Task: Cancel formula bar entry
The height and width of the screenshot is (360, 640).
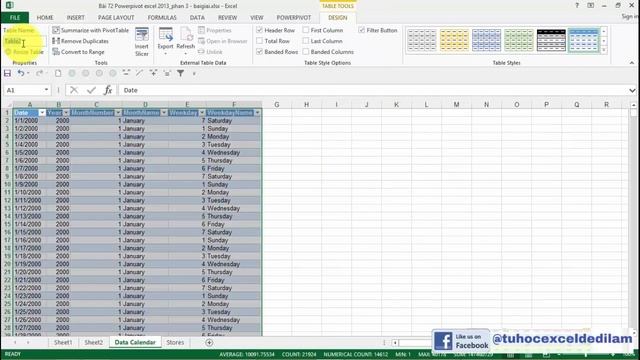Action: pos(74,90)
